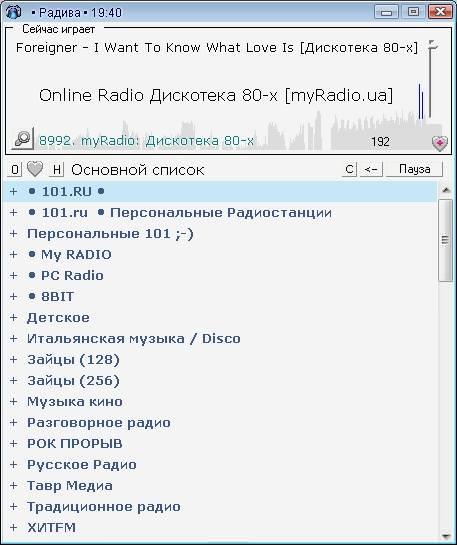Viewport: 457px width, 545px height.
Task: Click the list scrollbar up arrow
Action: tap(446, 190)
